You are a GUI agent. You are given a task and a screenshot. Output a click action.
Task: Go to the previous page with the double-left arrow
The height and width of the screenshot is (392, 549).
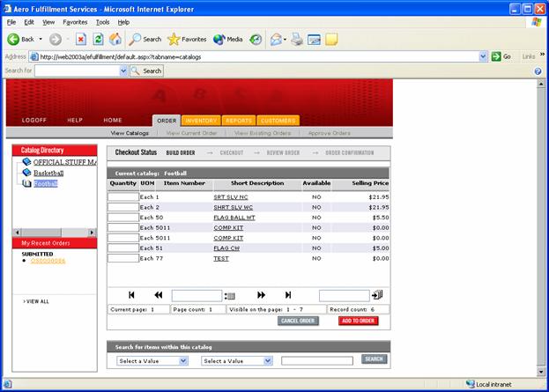tap(159, 295)
